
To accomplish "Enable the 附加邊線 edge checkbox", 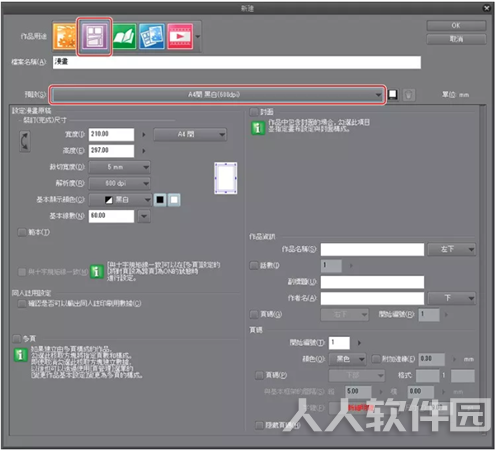I will 376,359.
